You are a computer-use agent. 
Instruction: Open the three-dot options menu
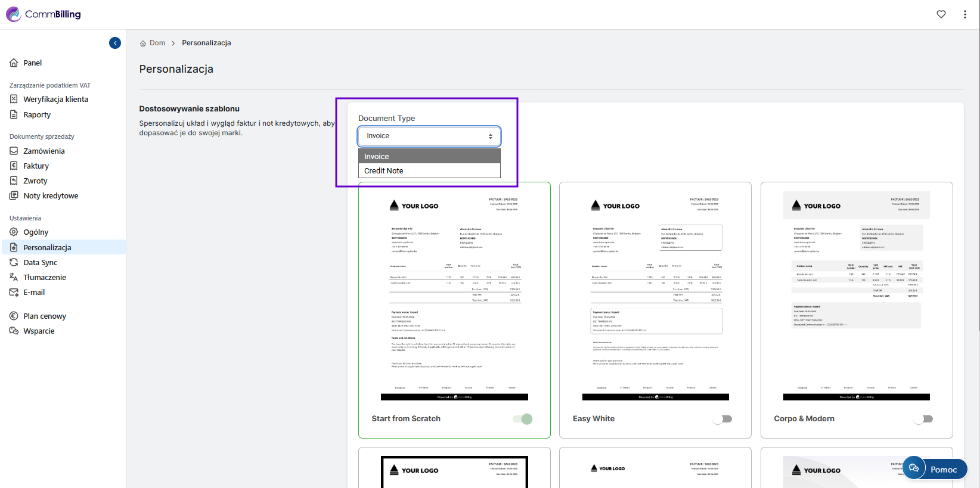pos(965,14)
